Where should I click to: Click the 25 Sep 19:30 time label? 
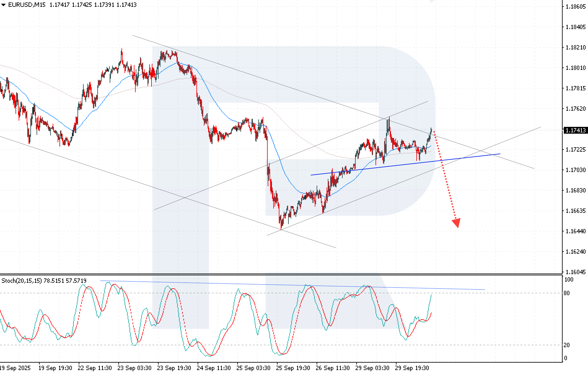[x=293, y=368]
